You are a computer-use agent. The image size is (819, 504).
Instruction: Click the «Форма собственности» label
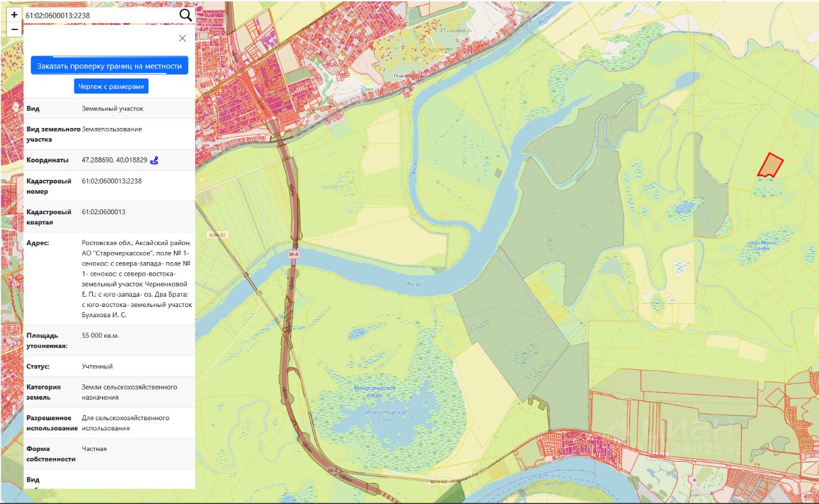coord(51,454)
